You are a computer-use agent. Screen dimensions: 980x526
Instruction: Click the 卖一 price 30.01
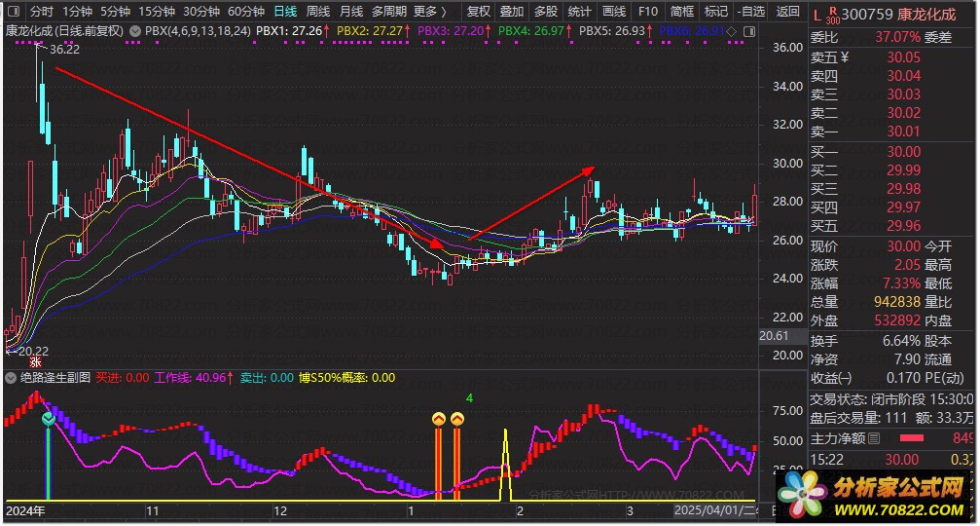[x=904, y=131]
